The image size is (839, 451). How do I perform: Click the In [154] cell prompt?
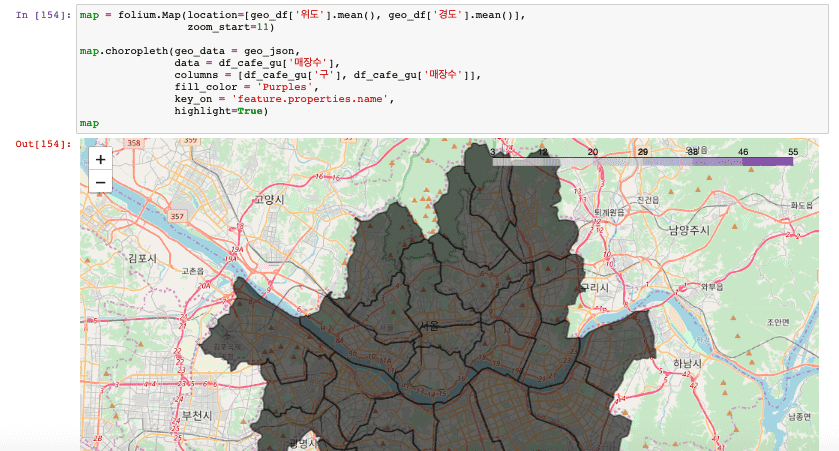[43, 15]
